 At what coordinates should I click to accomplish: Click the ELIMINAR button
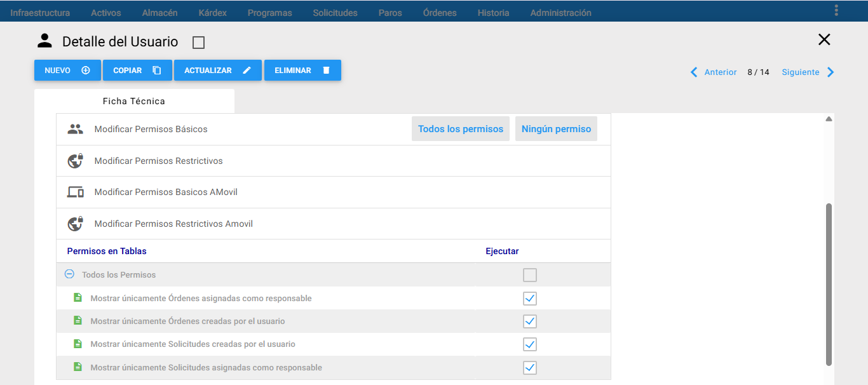tap(302, 71)
